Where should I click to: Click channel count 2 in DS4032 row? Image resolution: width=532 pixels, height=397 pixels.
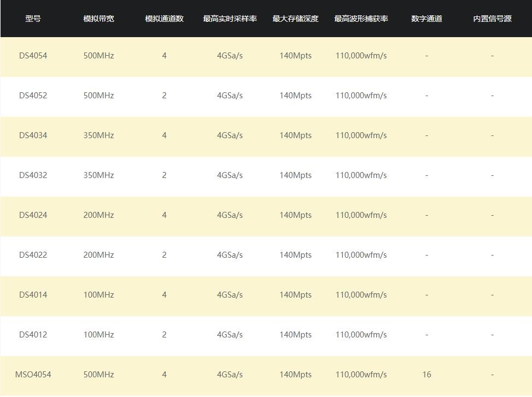coord(164,175)
